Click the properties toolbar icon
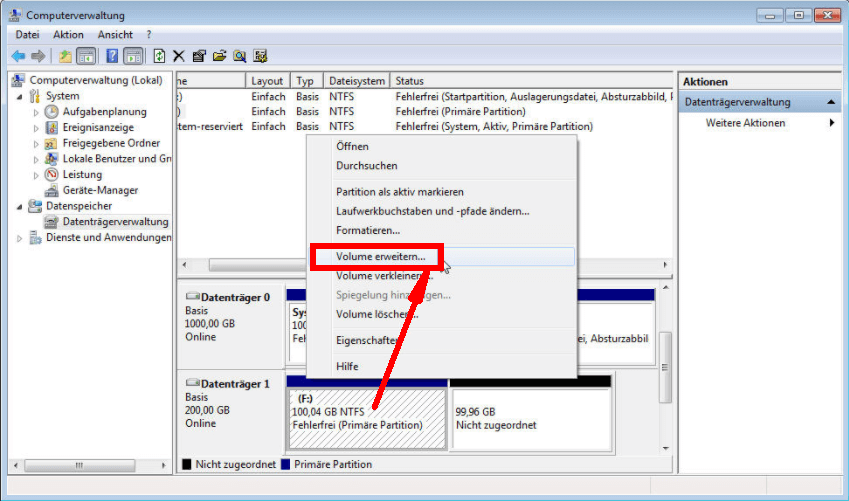This screenshot has width=849, height=501. pos(199,56)
